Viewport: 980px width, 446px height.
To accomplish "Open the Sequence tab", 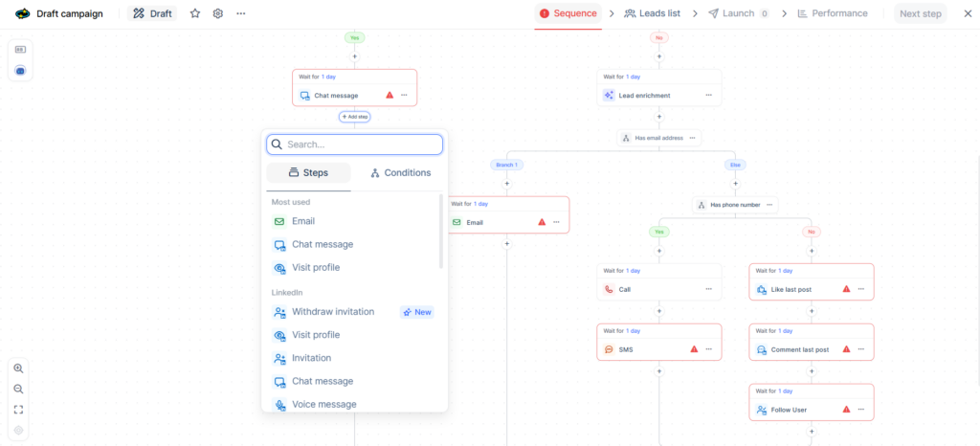I will (568, 13).
